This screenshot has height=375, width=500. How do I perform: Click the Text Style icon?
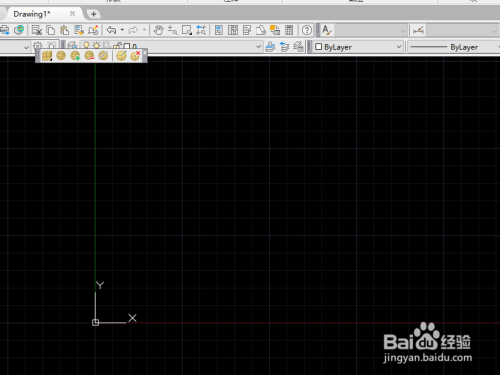tap(327, 30)
